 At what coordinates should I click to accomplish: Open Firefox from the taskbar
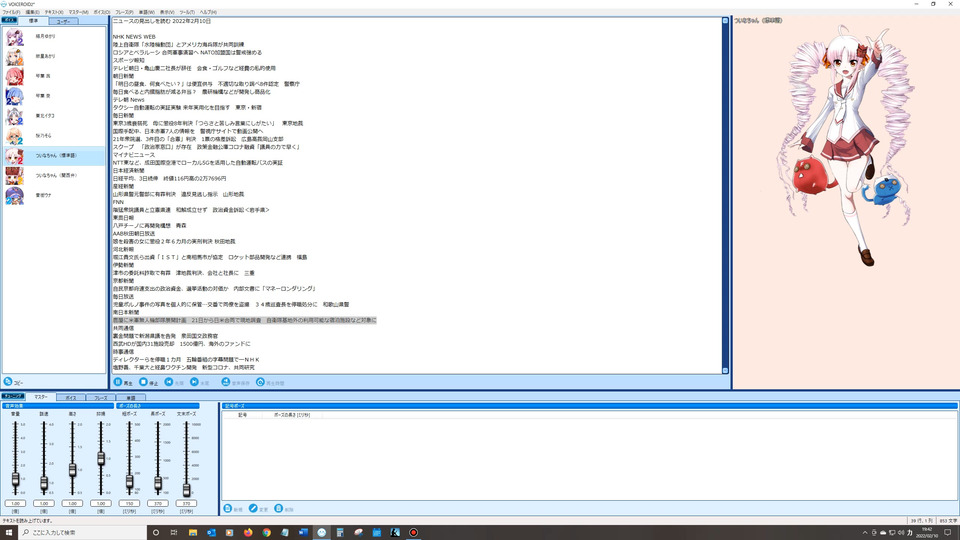coord(248,533)
